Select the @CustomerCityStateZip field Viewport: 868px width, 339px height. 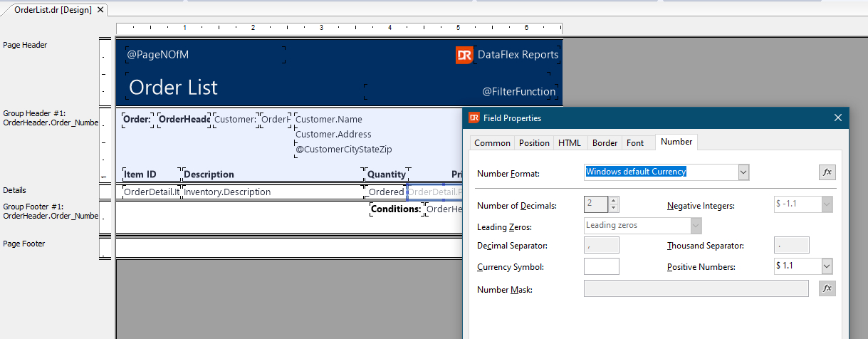343,150
